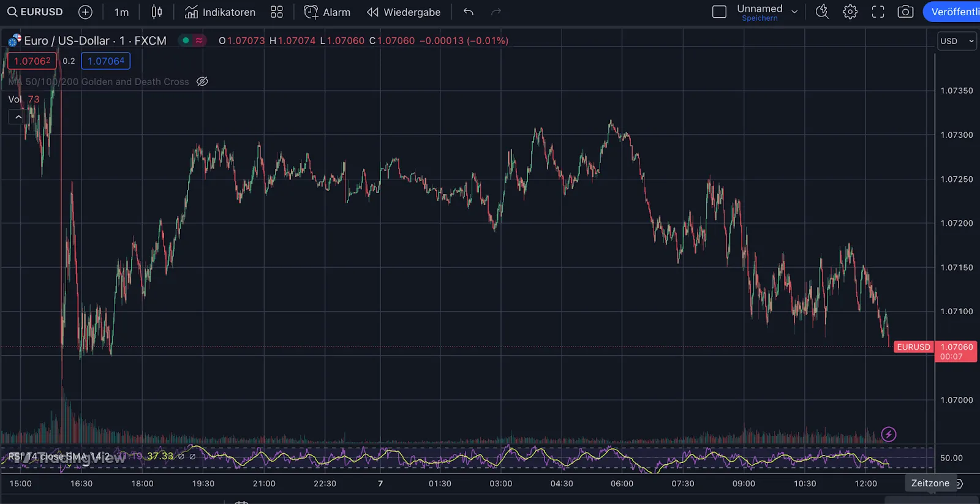This screenshot has width=980, height=504.
Task: Open chart settings with the gear icon
Action: click(x=850, y=12)
